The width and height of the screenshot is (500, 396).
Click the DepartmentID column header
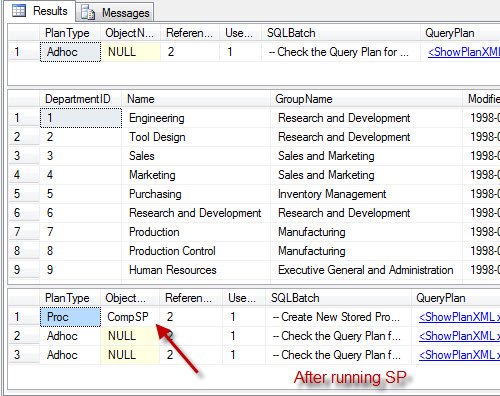pos(81,99)
